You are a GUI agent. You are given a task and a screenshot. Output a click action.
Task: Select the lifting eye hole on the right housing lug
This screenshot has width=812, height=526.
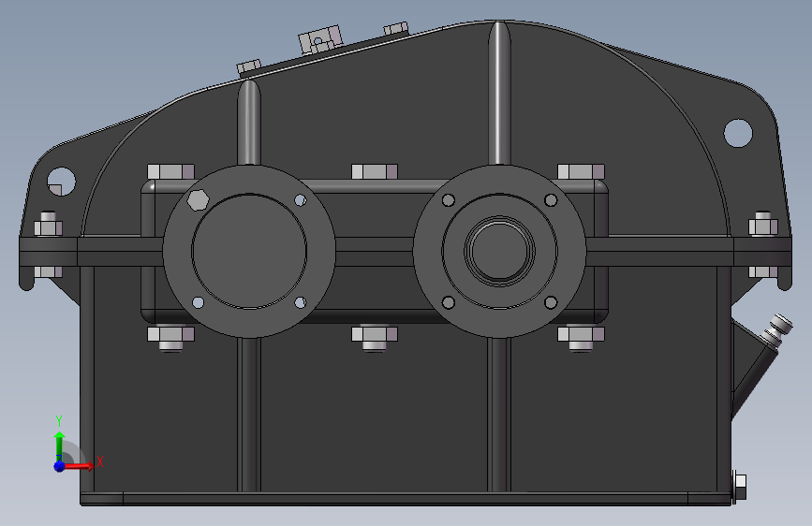[738, 133]
